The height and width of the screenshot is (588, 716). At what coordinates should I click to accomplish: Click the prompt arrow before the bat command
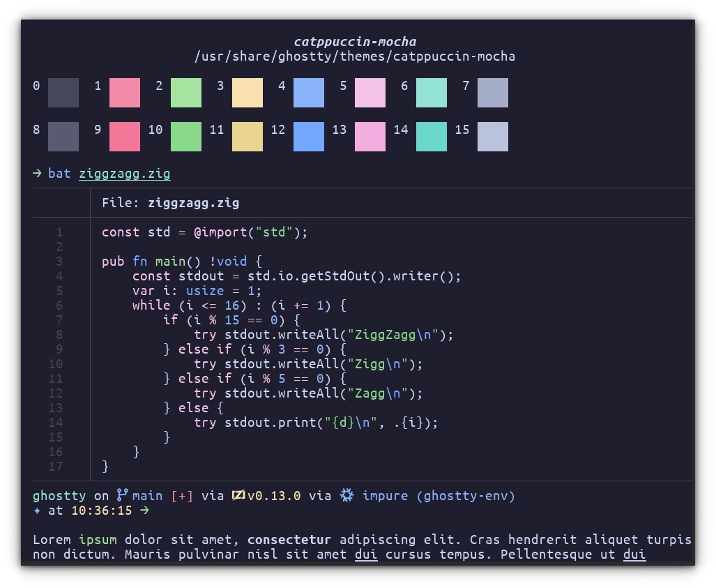pos(37,174)
